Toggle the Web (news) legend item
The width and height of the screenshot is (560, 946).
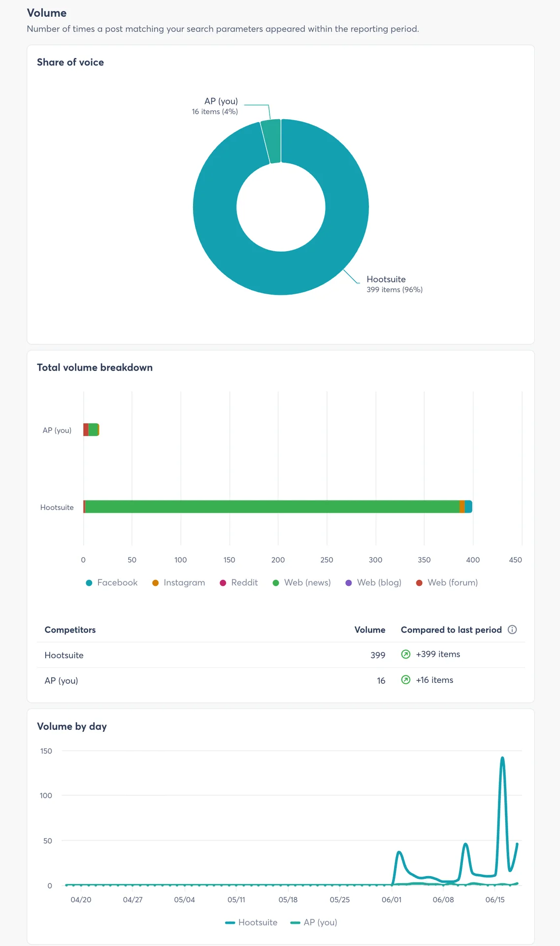(x=302, y=582)
